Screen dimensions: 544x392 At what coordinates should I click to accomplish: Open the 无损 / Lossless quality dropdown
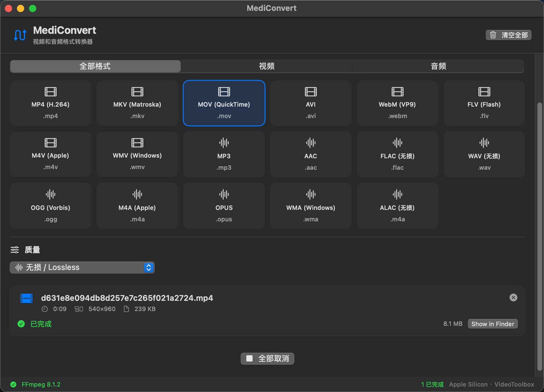pyautogui.click(x=82, y=268)
